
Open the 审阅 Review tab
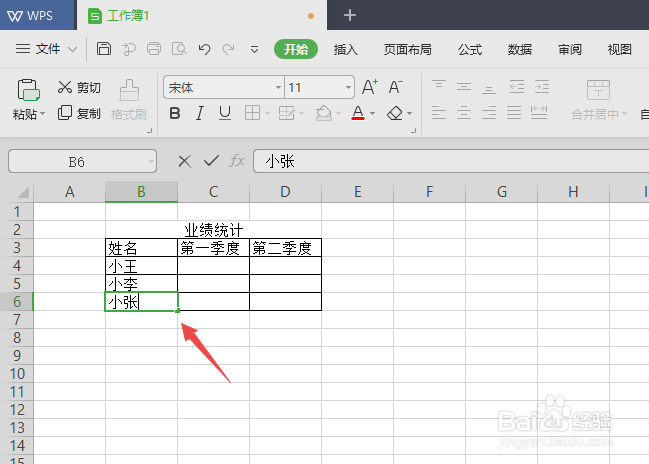570,50
